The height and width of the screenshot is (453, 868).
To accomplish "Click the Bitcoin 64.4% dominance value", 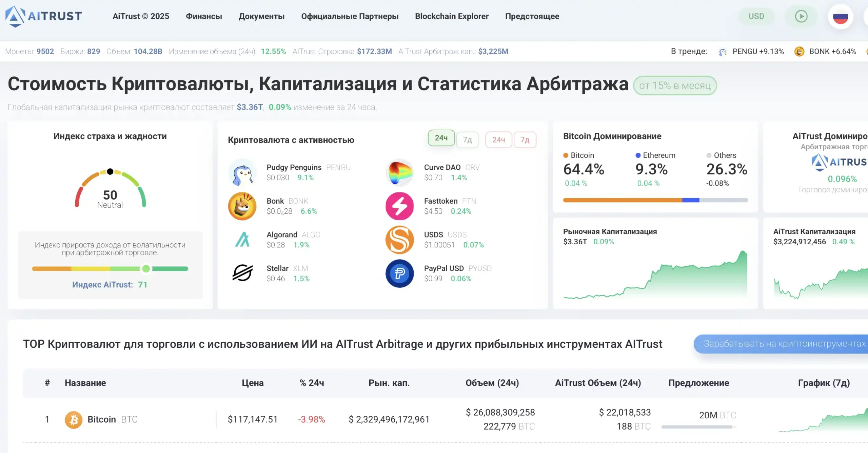I will click(x=584, y=169).
